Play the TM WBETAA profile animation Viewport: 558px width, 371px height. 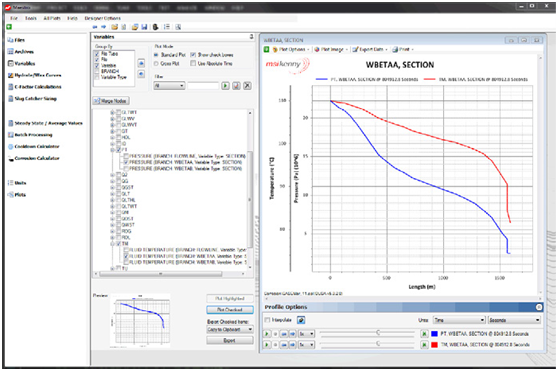click(x=266, y=345)
